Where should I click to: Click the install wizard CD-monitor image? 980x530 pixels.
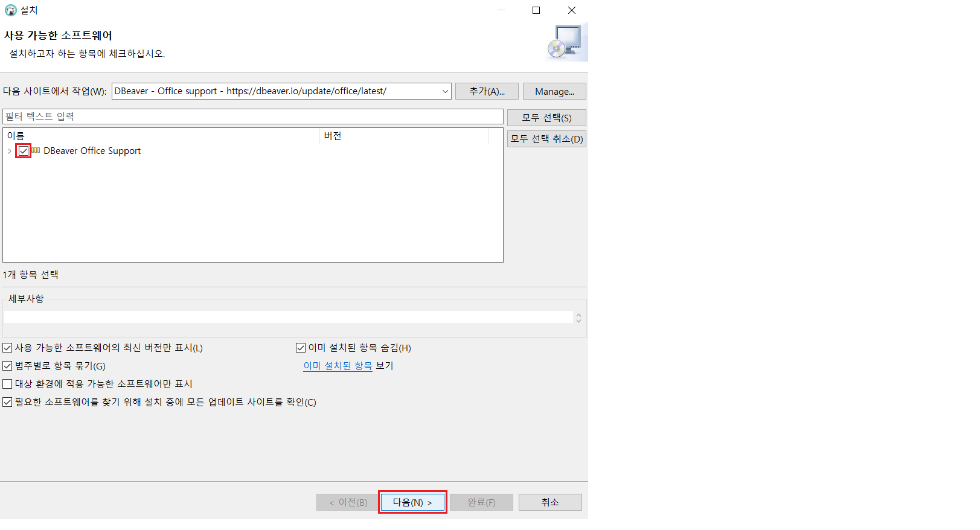[x=566, y=42]
